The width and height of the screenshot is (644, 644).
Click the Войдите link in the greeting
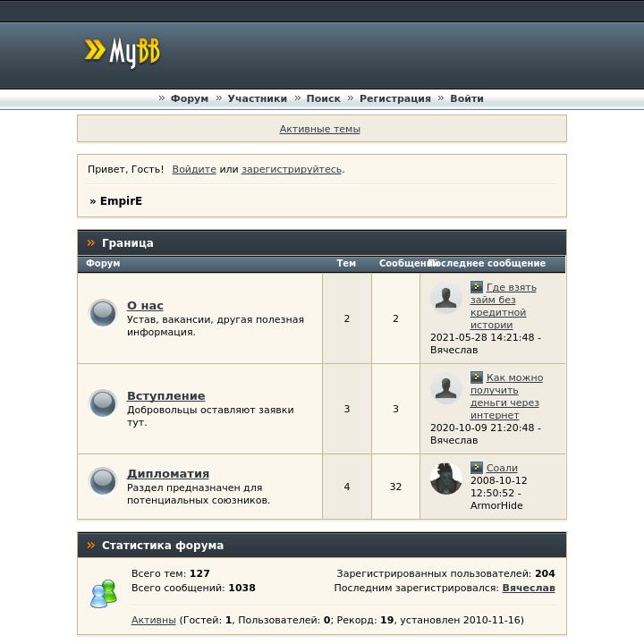(x=194, y=169)
